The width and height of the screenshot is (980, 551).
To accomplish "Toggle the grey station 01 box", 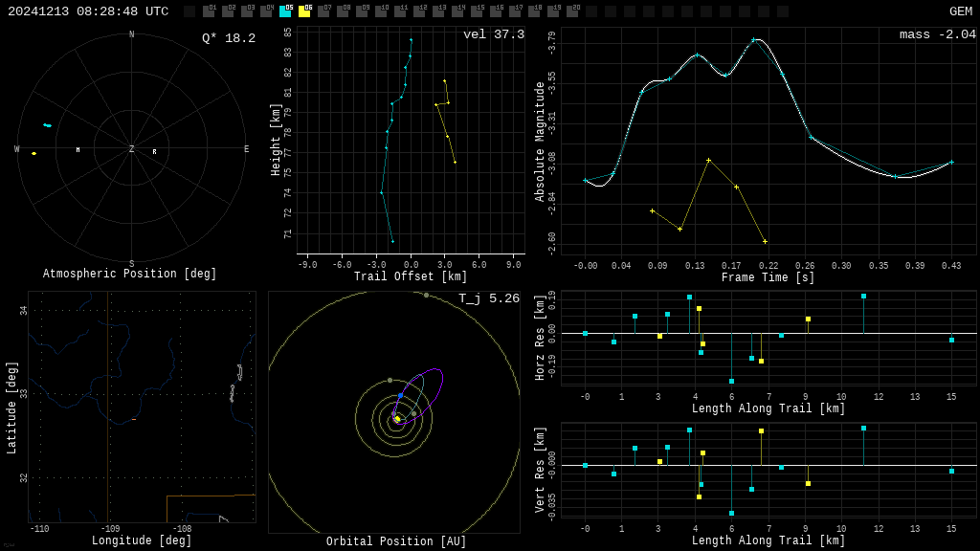I will point(209,11).
